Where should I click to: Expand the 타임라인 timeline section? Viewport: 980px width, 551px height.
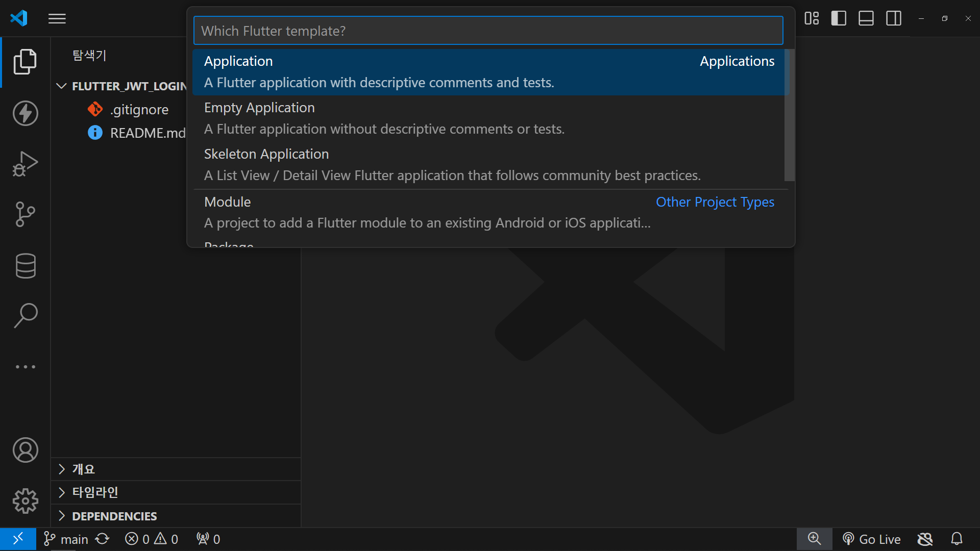click(x=176, y=492)
